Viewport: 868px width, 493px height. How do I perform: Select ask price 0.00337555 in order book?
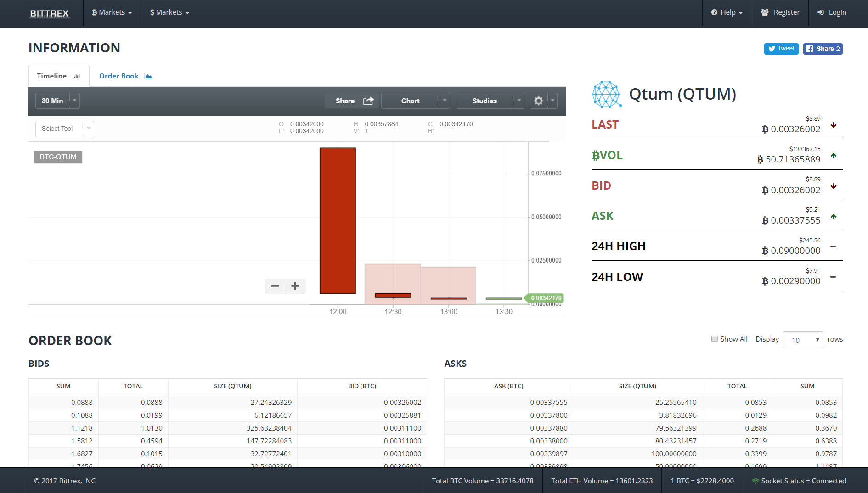click(549, 403)
